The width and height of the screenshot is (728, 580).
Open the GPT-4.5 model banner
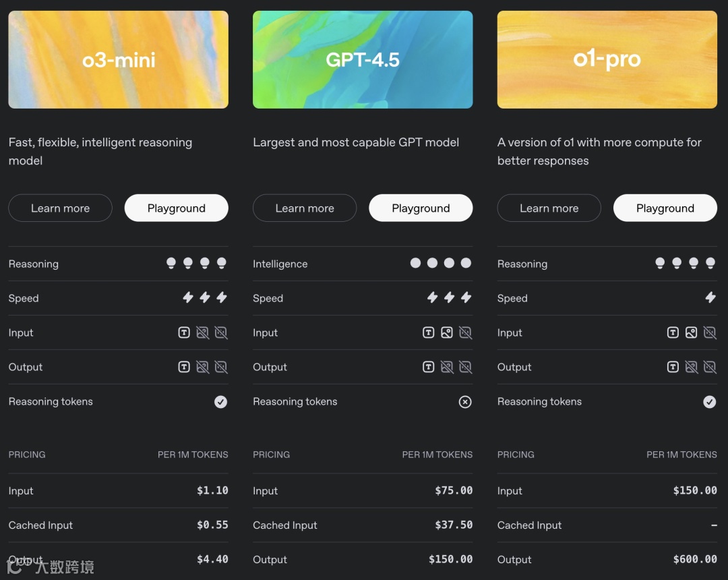pos(363,59)
